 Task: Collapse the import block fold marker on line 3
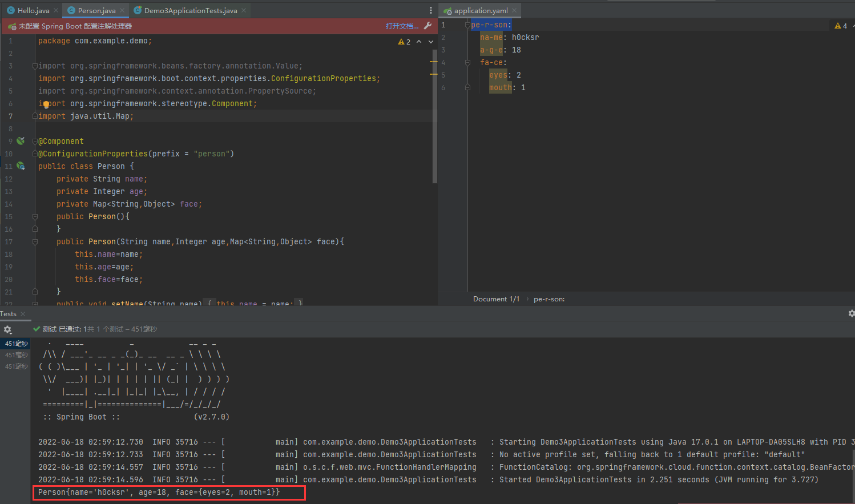35,66
